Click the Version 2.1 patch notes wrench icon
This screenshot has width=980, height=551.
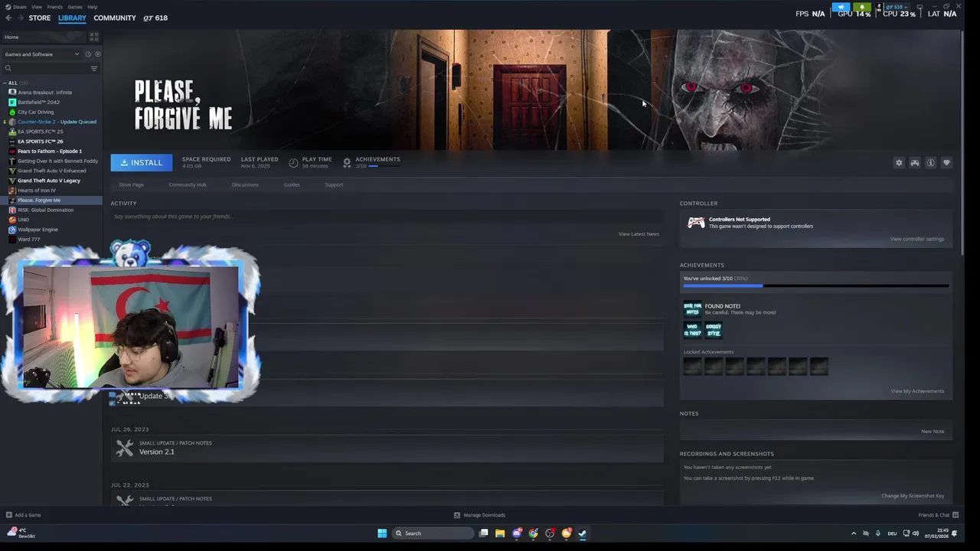(124, 448)
